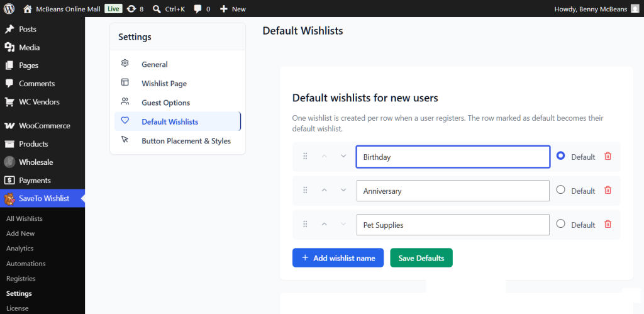Click the plus icon for New
Screen dimensions: 644x314
(223, 9)
